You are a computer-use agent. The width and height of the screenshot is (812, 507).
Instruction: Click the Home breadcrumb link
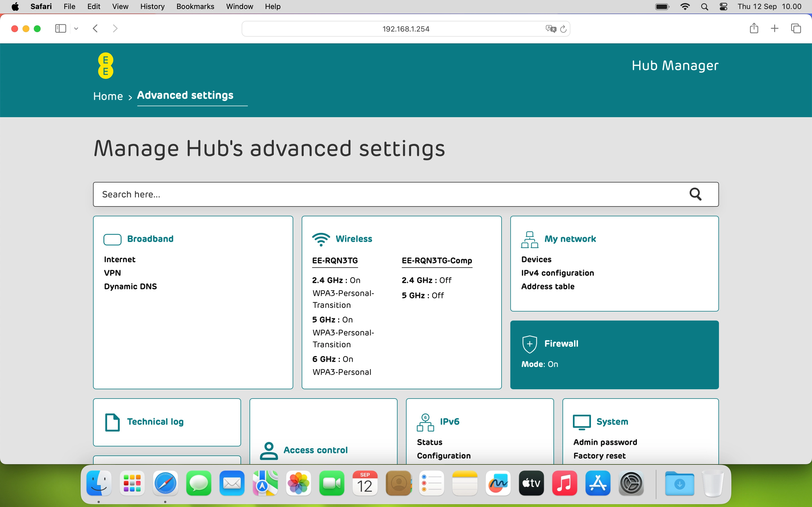coord(107,96)
